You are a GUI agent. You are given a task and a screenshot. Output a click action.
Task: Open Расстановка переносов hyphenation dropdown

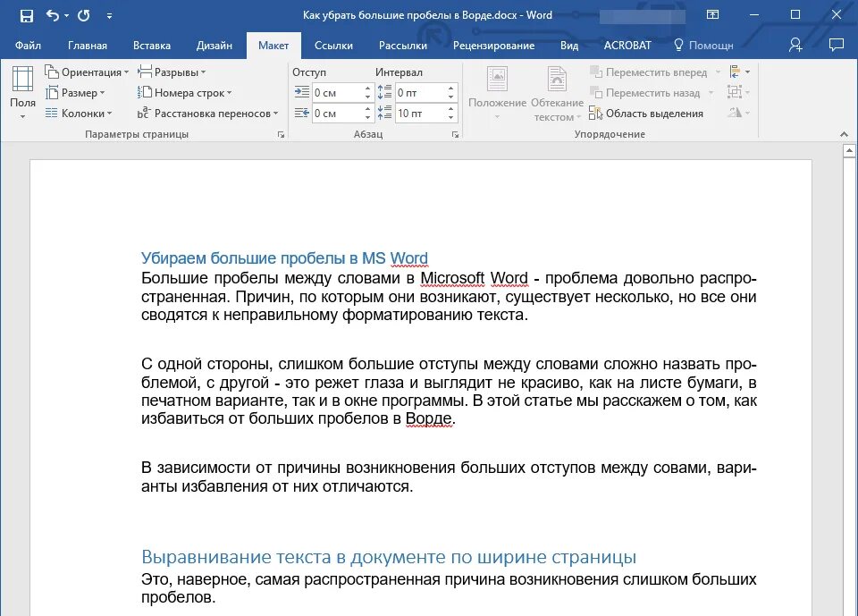(207, 114)
